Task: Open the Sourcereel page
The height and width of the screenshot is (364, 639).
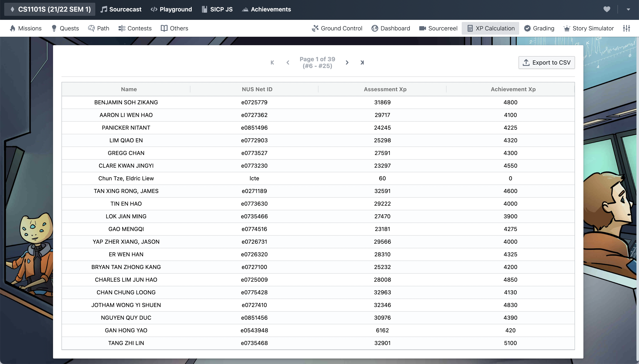Action: click(x=438, y=28)
